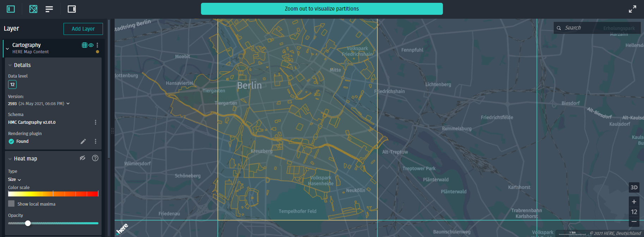Toggle the right sidebar panel icon
Viewport: 644px width, 237px height.
click(x=72, y=9)
